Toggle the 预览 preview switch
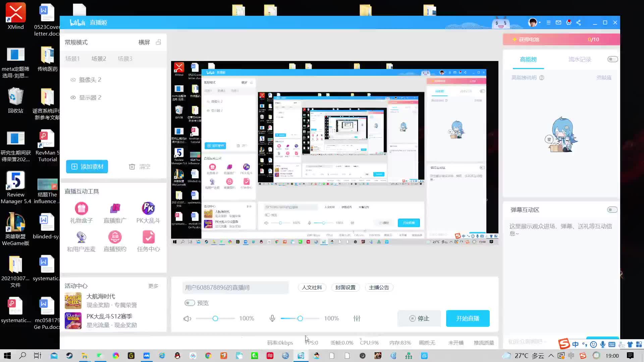644x362 pixels. (190, 303)
